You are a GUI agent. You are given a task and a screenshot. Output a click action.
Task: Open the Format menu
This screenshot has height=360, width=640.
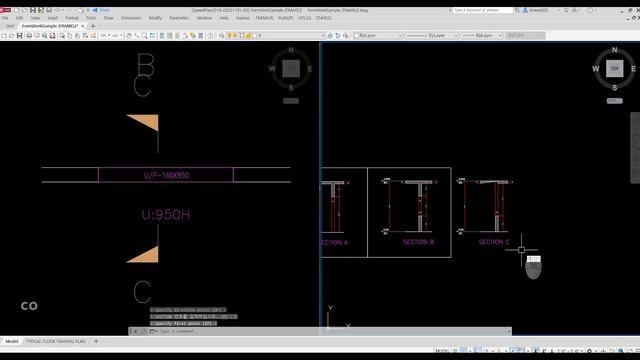tap(72, 18)
